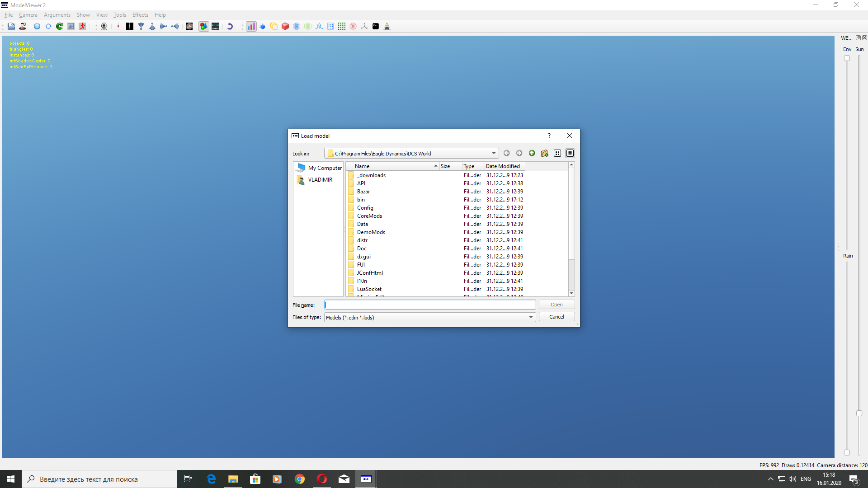The height and width of the screenshot is (488, 868).
Task: Open the Camera menu
Action: (28, 15)
